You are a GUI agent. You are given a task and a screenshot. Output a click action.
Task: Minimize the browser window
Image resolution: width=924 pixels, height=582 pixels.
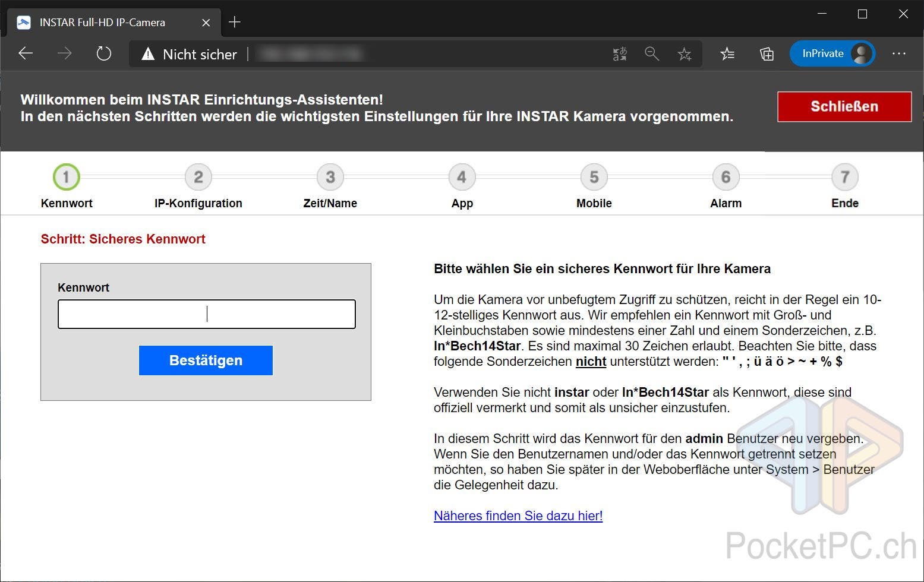coord(822,14)
